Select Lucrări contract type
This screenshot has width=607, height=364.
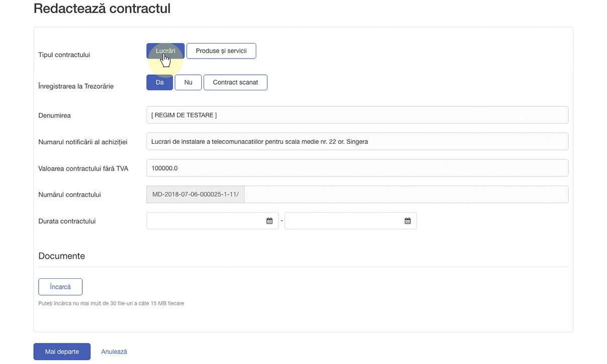tap(166, 51)
